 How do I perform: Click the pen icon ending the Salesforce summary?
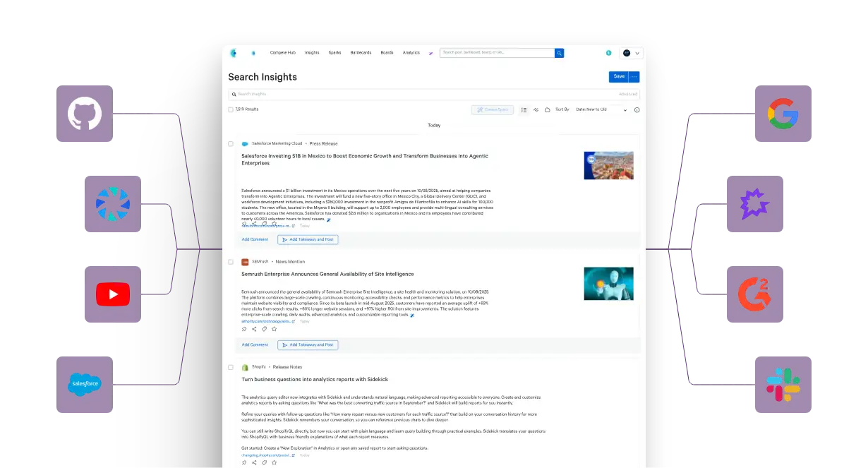(x=329, y=220)
